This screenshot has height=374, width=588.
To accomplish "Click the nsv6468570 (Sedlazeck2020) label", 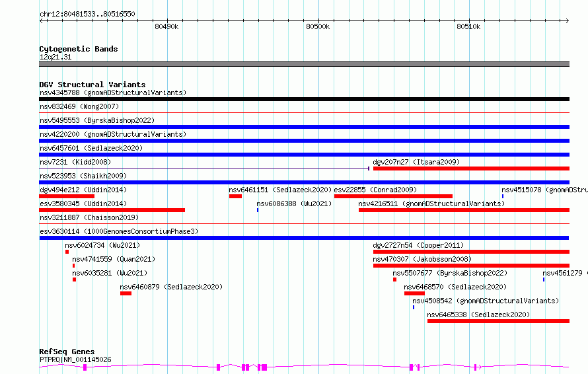I will [x=455, y=287].
